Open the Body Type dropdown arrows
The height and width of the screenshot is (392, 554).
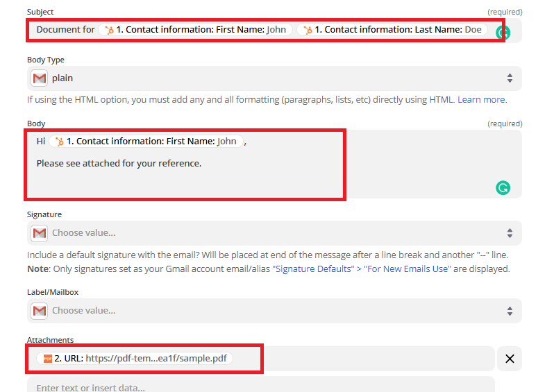coord(510,78)
